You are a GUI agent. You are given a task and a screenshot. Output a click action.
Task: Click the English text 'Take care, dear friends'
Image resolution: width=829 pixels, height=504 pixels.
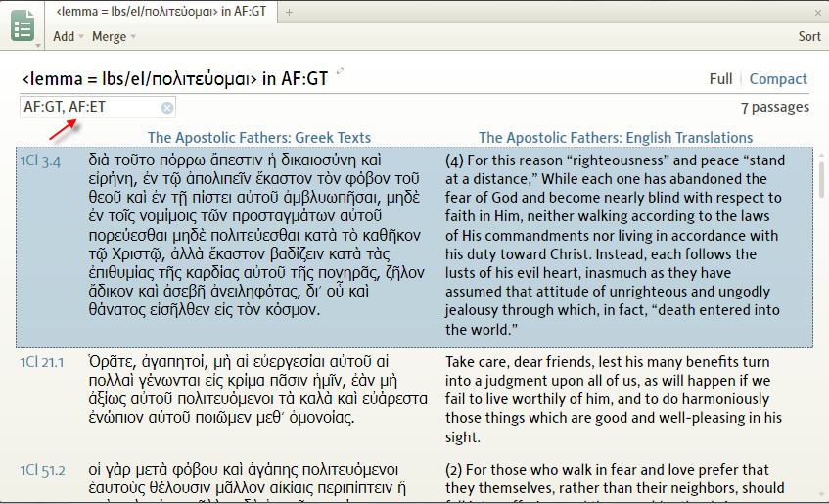615,399
